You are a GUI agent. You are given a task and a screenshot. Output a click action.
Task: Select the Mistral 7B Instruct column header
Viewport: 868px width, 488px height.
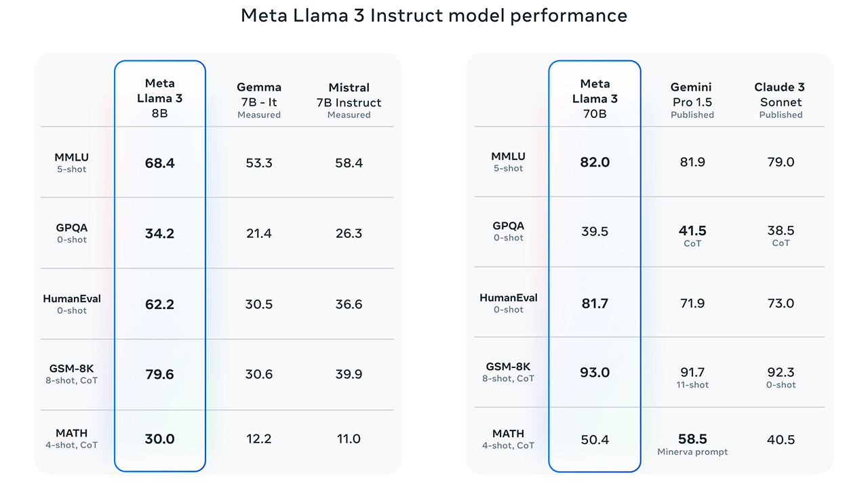coord(349,100)
